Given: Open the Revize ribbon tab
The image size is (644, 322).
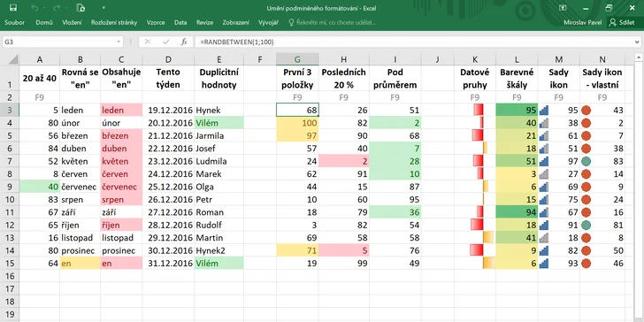Looking at the screenshot, I should [x=204, y=23].
